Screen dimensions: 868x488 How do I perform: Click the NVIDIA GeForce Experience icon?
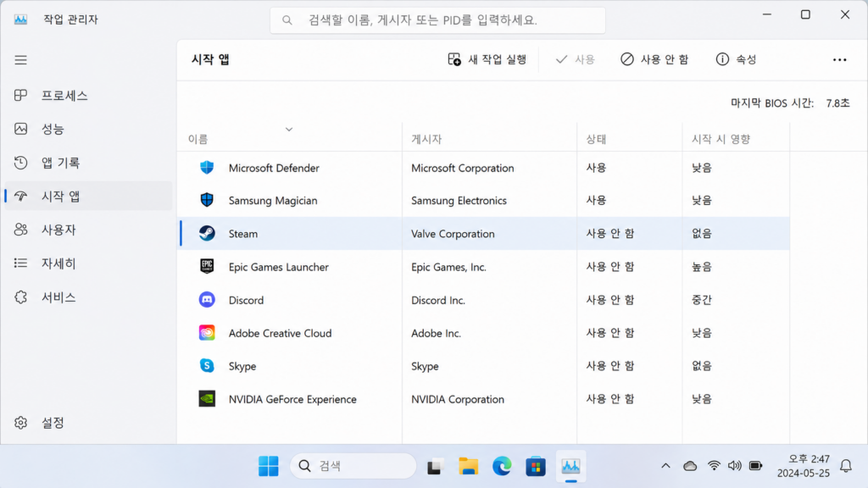click(207, 399)
